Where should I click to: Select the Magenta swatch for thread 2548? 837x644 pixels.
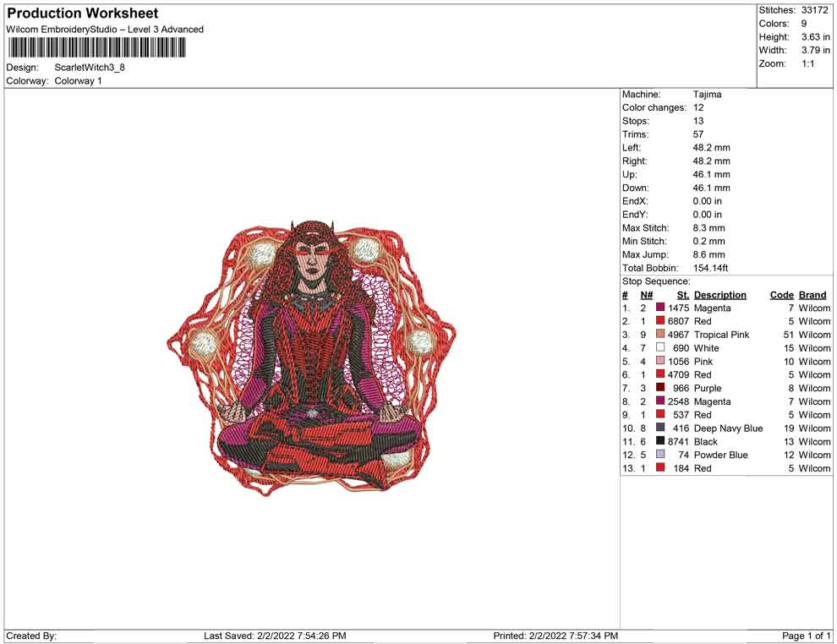(660, 401)
